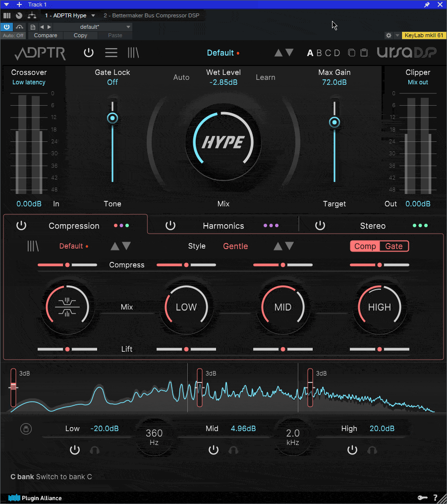Click the preset file icon in the host toolbar
Image resolution: width=447 pixels, height=504 pixels.
pos(33,27)
